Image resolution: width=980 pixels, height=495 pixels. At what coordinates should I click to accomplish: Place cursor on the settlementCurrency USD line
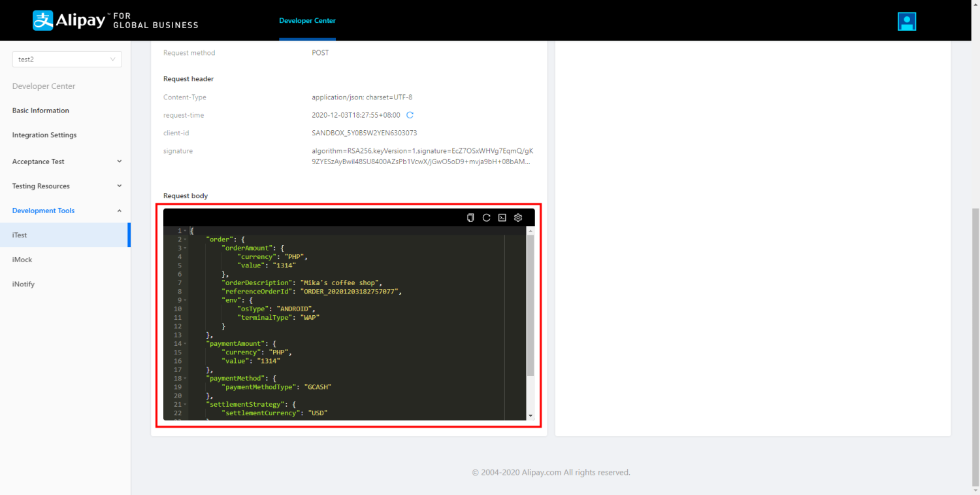pyautogui.click(x=274, y=413)
